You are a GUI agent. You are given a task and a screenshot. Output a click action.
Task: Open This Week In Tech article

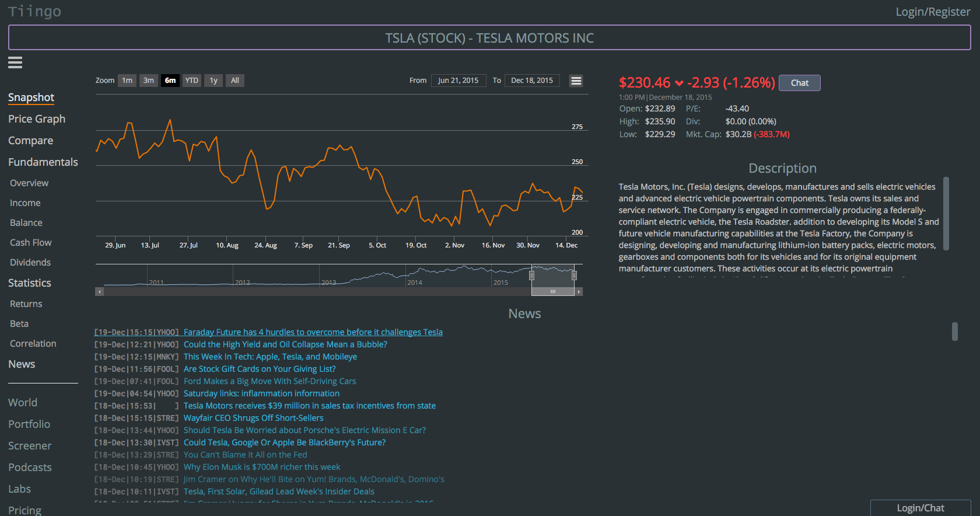pos(270,357)
